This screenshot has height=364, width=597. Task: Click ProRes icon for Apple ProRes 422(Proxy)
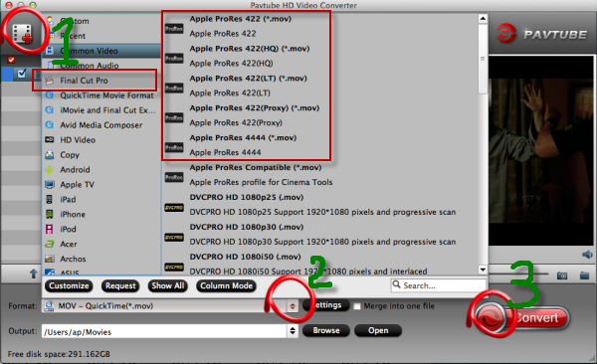[x=174, y=117]
